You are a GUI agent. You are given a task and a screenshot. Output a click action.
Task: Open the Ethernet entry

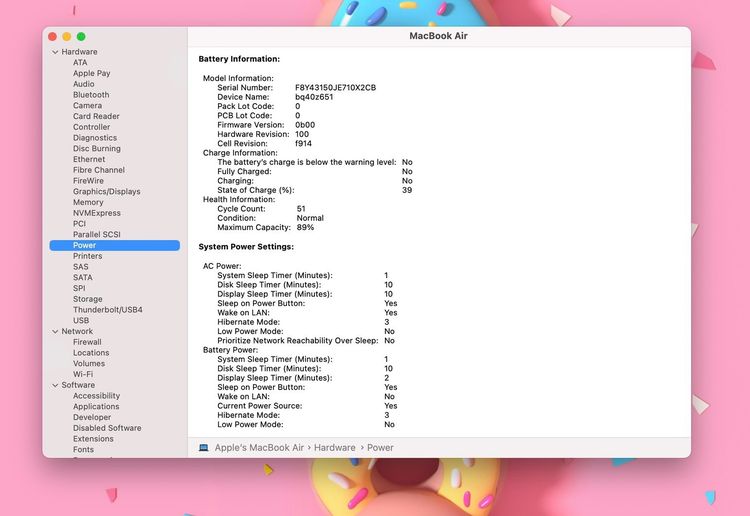[x=89, y=159]
